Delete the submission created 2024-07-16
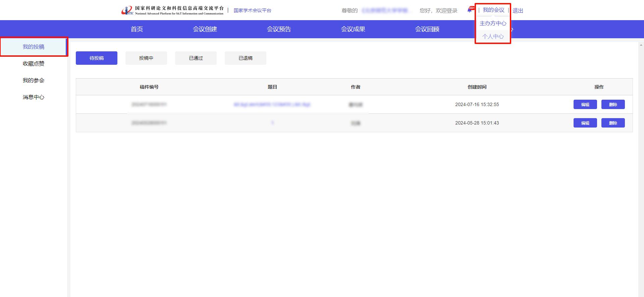644x297 pixels. coord(613,104)
